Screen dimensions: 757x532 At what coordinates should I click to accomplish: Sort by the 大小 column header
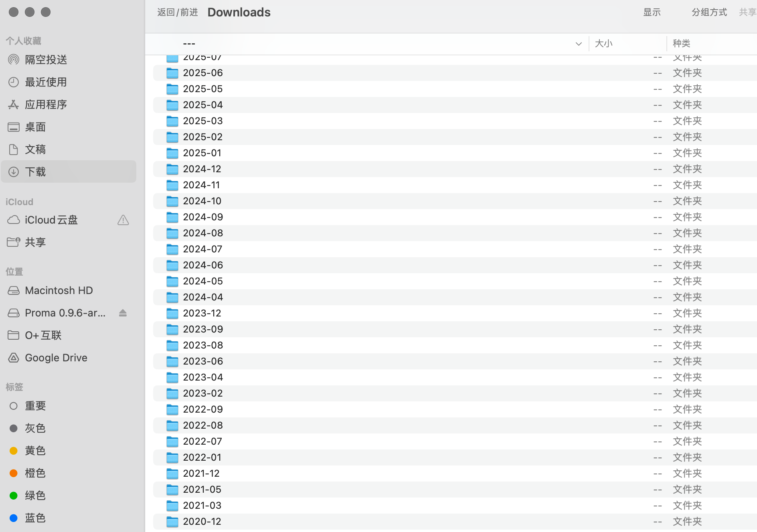pos(604,43)
